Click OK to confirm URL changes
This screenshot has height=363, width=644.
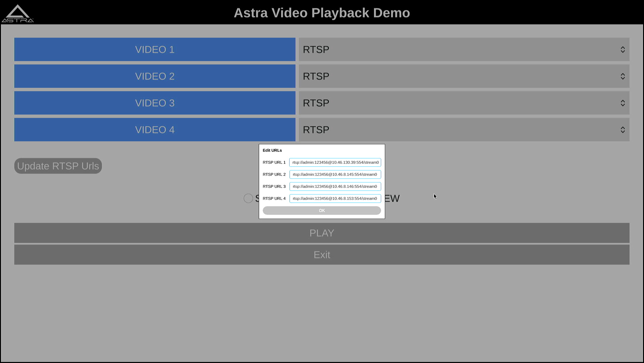coord(322,210)
